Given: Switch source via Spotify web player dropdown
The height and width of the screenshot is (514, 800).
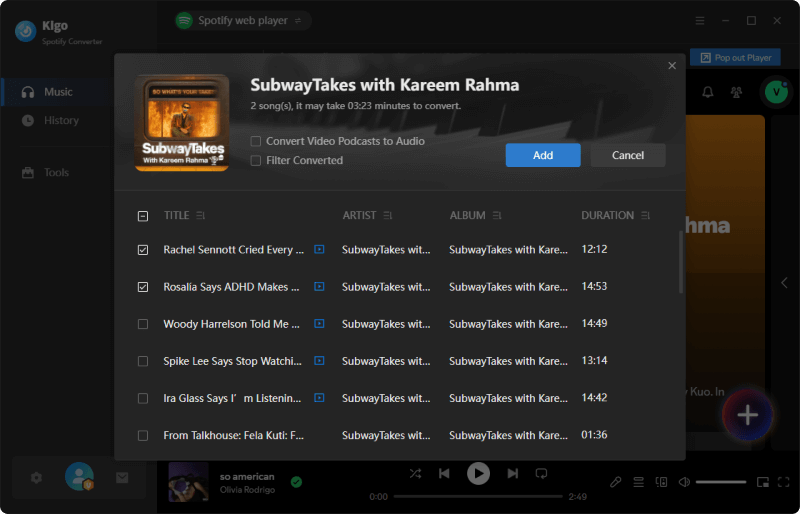Looking at the screenshot, I should 242,20.
